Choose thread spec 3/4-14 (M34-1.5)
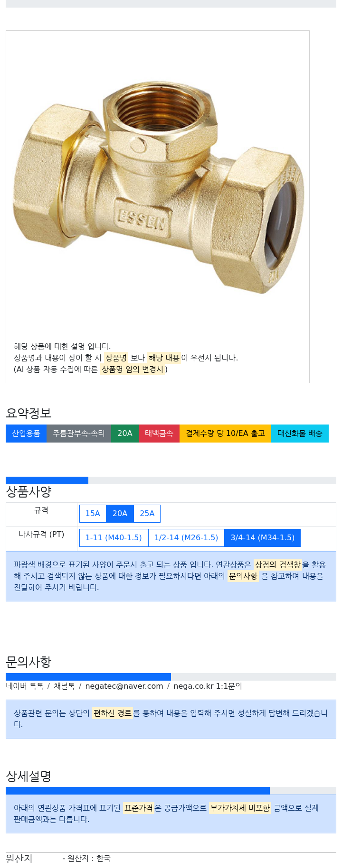The width and height of the screenshot is (342, 868). point(263,538)
